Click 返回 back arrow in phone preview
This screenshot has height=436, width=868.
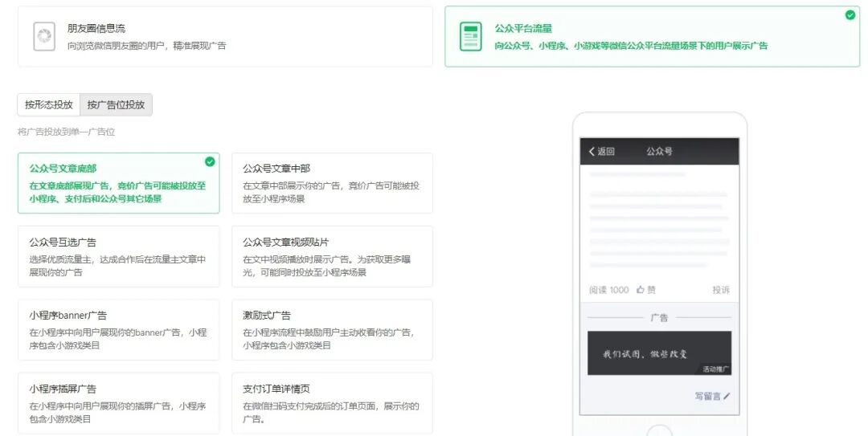[x=602, y=151]
